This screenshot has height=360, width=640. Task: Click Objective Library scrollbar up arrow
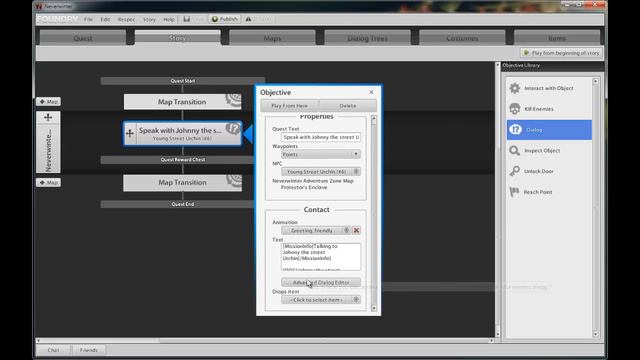[596, 81]
